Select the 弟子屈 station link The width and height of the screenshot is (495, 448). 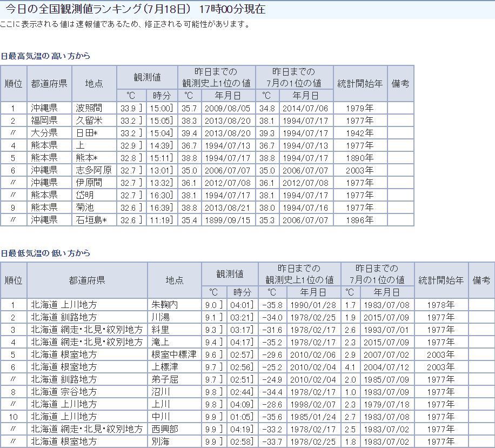165,379
